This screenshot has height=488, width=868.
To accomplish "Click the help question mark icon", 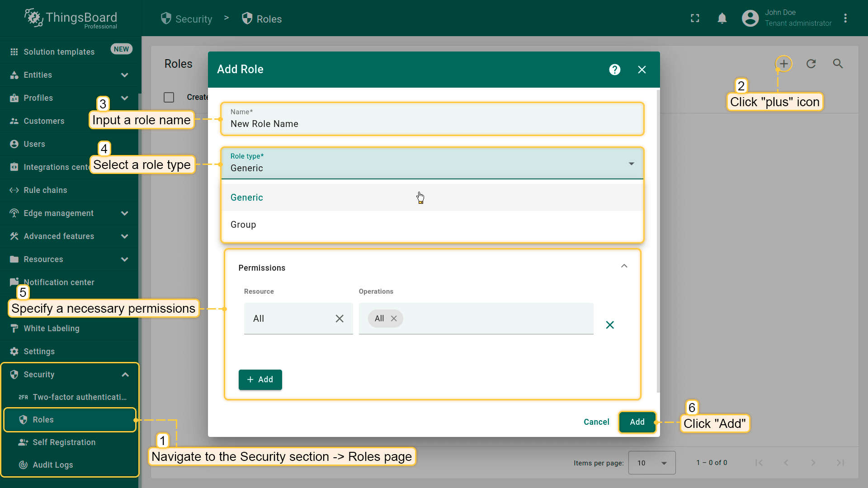I will 614,70.
